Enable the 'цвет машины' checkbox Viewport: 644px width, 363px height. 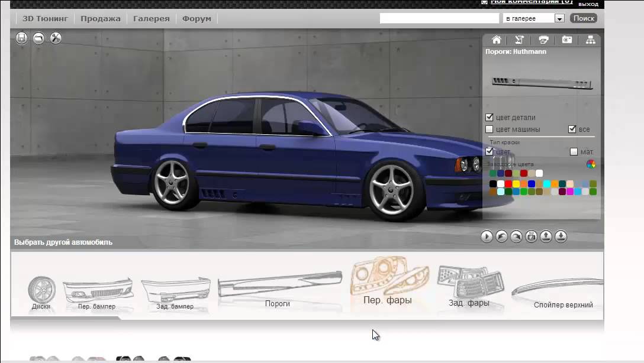coord(490,129)
